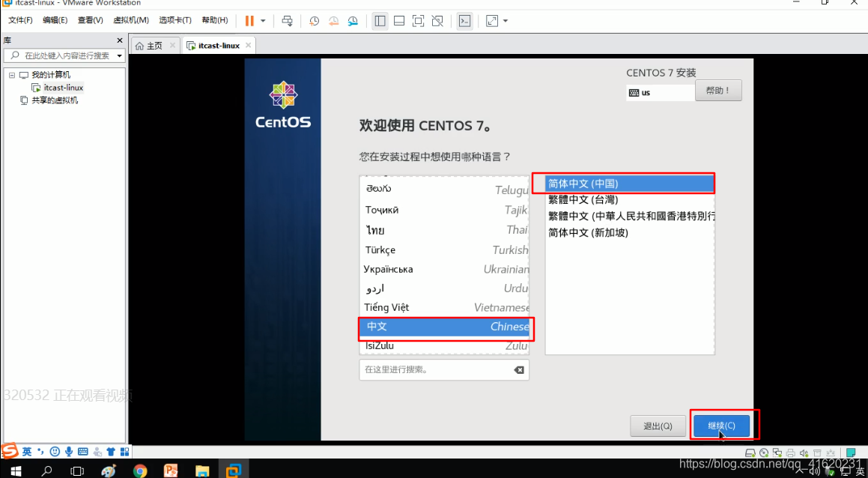Open the 帮助(H) menu
Viewport: 868px width, 478px height.
coord(215,20)
